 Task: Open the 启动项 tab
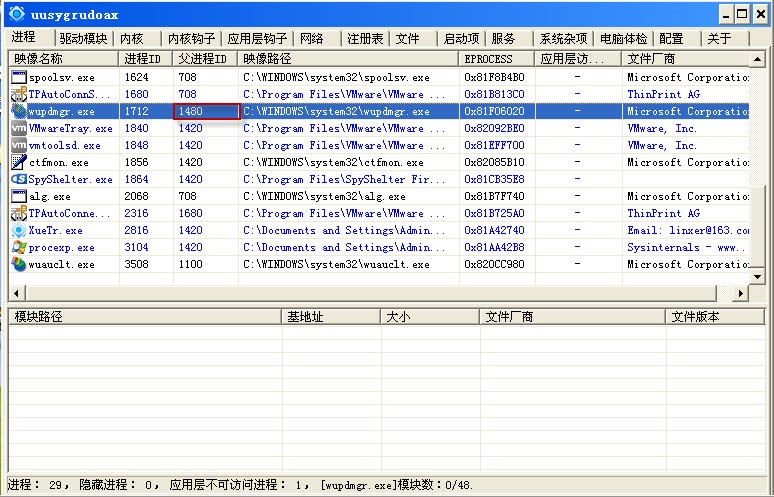(x=461, y=38)
